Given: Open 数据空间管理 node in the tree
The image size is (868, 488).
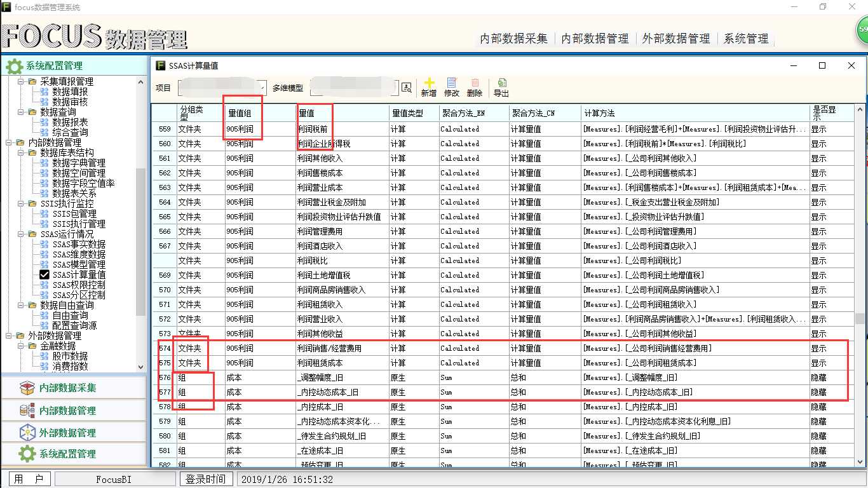Looking at the screenshot, I should click(79, 173).
